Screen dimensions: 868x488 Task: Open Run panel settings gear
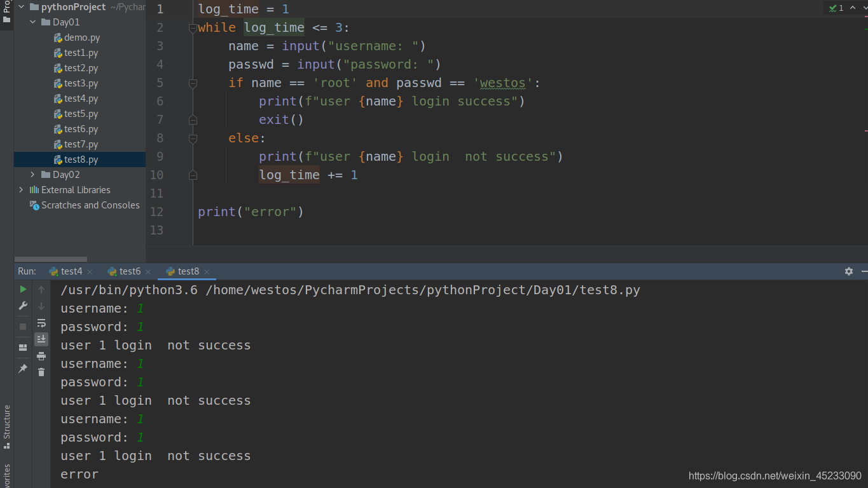click(x=849, y=271)
